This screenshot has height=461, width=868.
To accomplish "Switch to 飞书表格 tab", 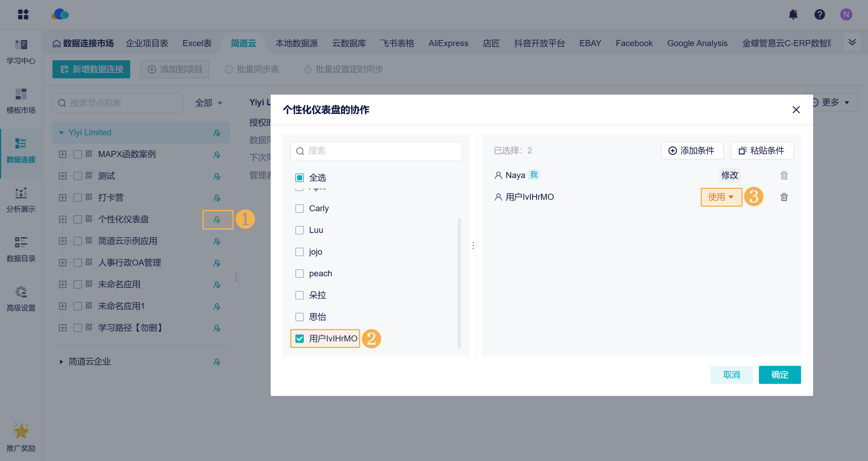I will coord(397,43).
